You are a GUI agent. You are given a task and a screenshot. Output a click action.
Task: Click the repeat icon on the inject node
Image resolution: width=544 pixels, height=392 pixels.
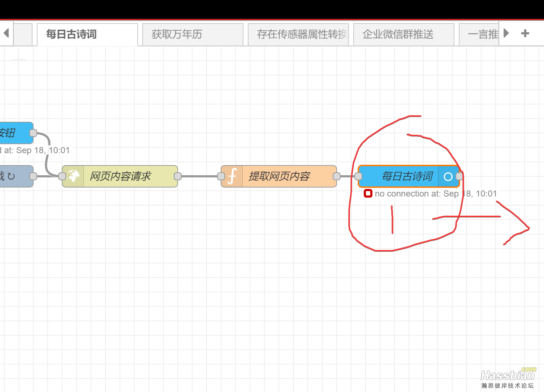11,176
